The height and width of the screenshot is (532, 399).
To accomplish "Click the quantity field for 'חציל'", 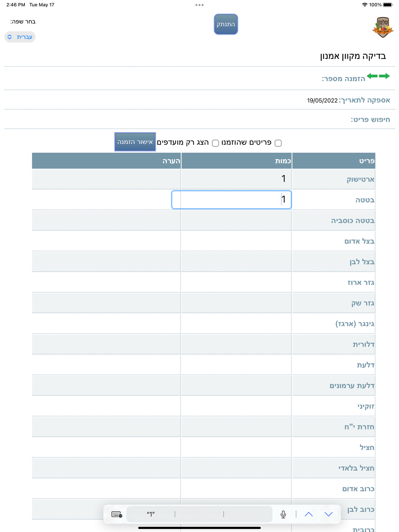I will (x=236, y=447).
